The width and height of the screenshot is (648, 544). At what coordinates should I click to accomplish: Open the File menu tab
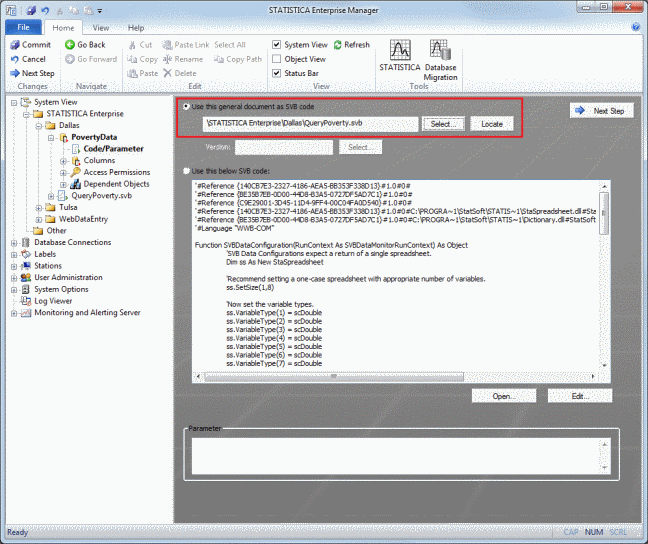(24, 27)
